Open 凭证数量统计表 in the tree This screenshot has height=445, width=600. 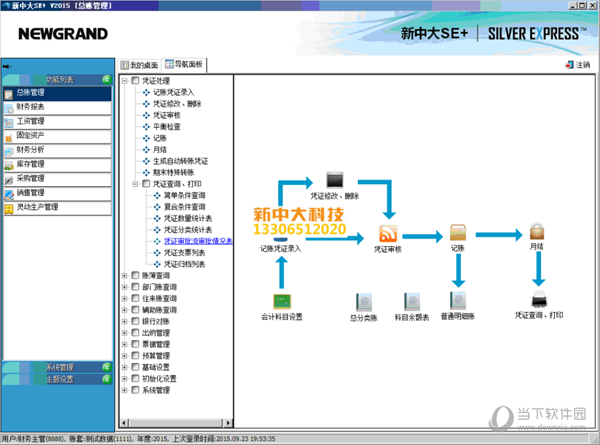coord(188,218)
